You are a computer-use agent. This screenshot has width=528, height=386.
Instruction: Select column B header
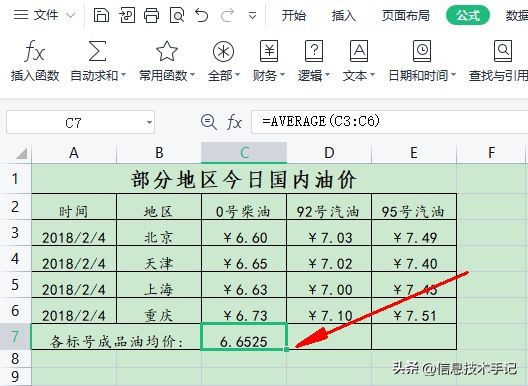point(159,153)
